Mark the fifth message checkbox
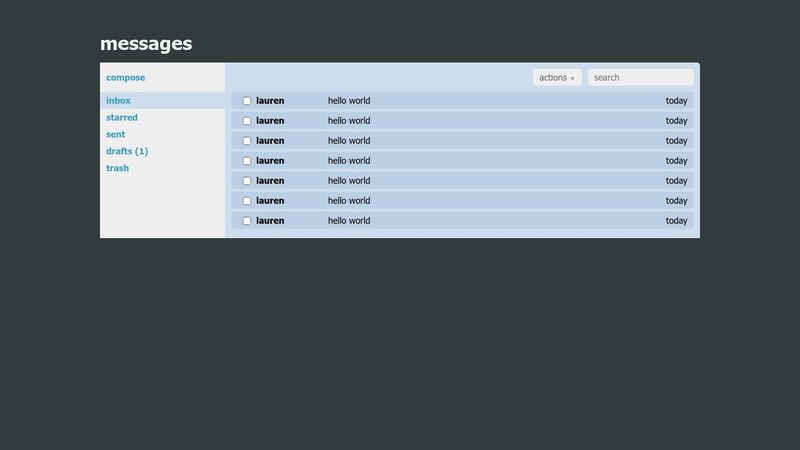 [x=247, y=181]
